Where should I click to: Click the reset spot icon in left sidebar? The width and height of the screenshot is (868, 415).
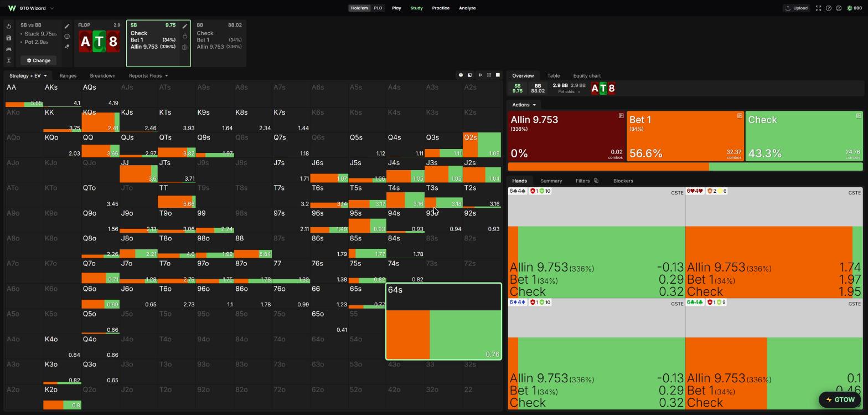point(9,27)
